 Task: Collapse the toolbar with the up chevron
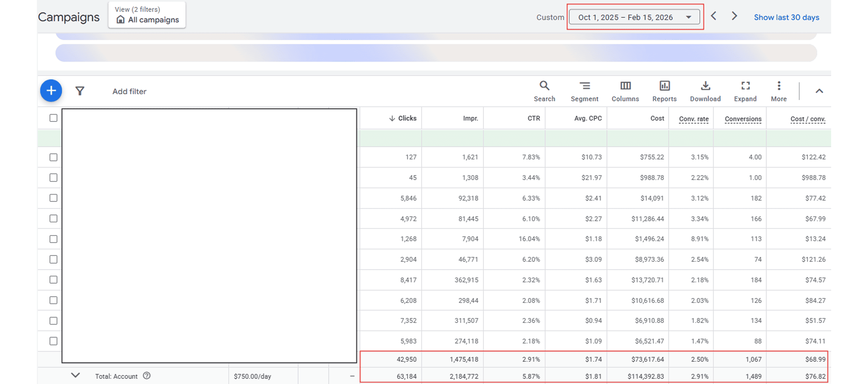(819, 91)
